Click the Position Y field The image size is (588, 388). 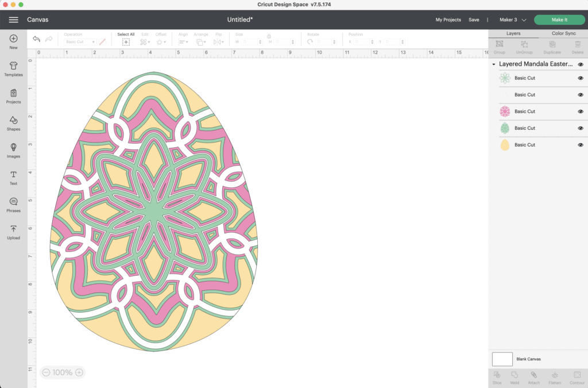394,42
